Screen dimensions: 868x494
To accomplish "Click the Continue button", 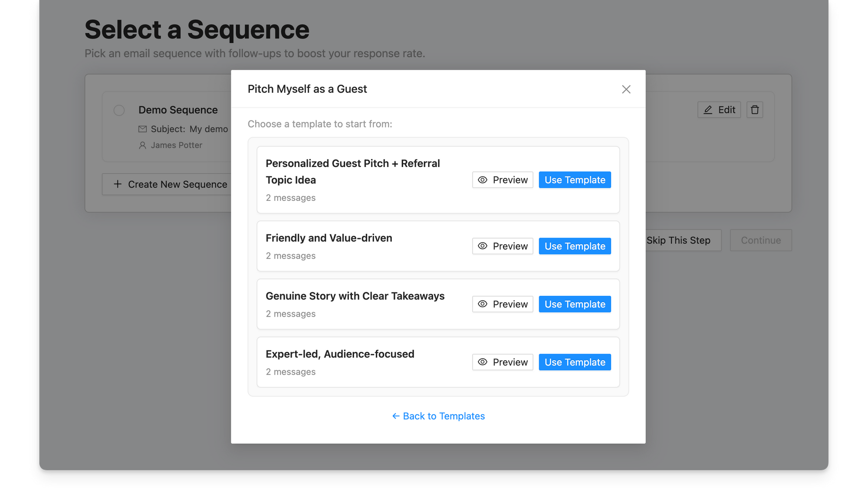I will (x=761, y=240).
